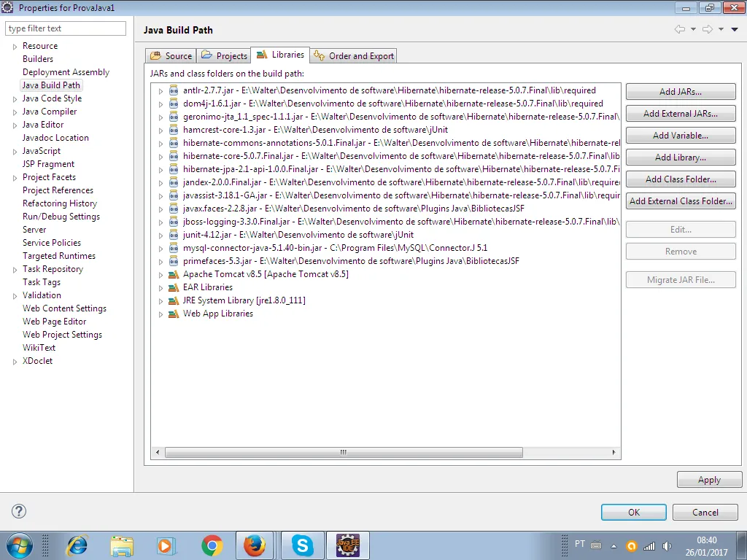Screen dimensions: 747x560
Task: Click the Windows Start orb
Action: [20, 545]
